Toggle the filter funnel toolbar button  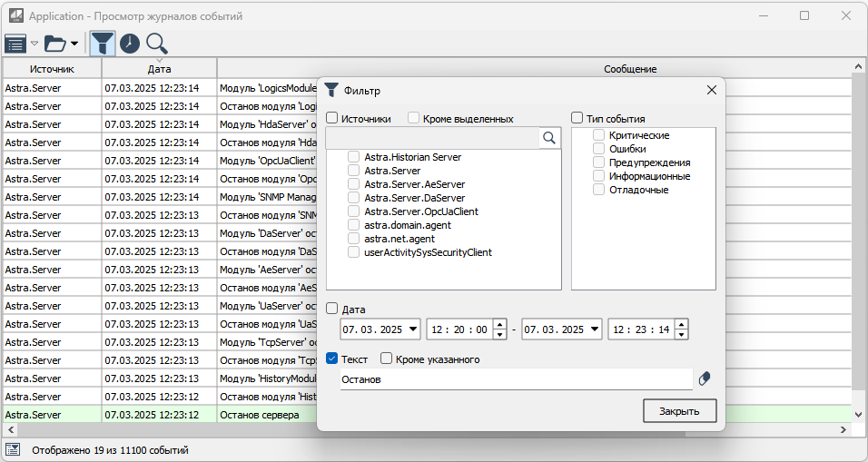[x=104, y=43]
